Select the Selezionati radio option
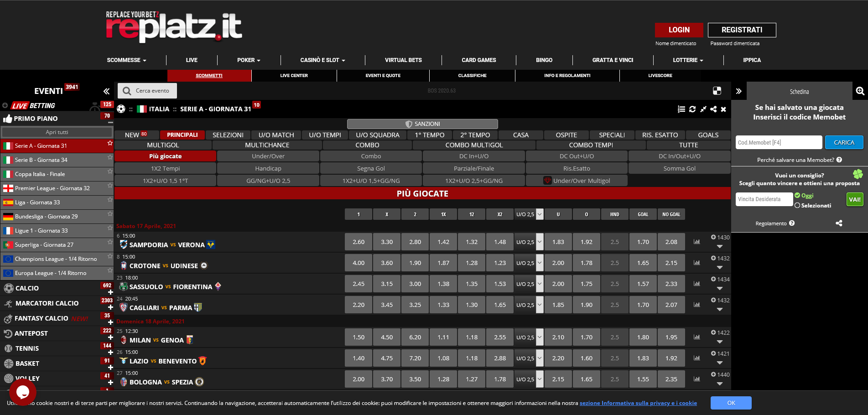This screenshot has width=868, height=415. (797, 205)
